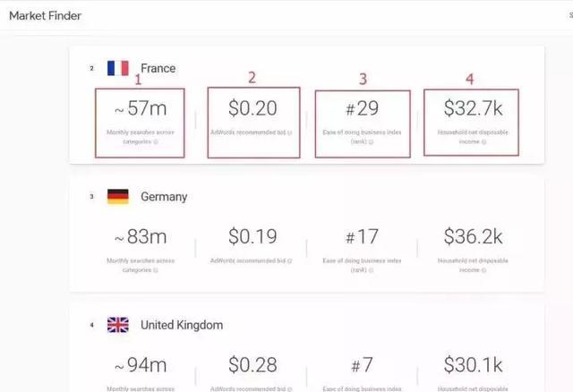
Task: Select Germany's $0.19 recommended bid value
Action: pyautogui.click(x=252, y=236)
